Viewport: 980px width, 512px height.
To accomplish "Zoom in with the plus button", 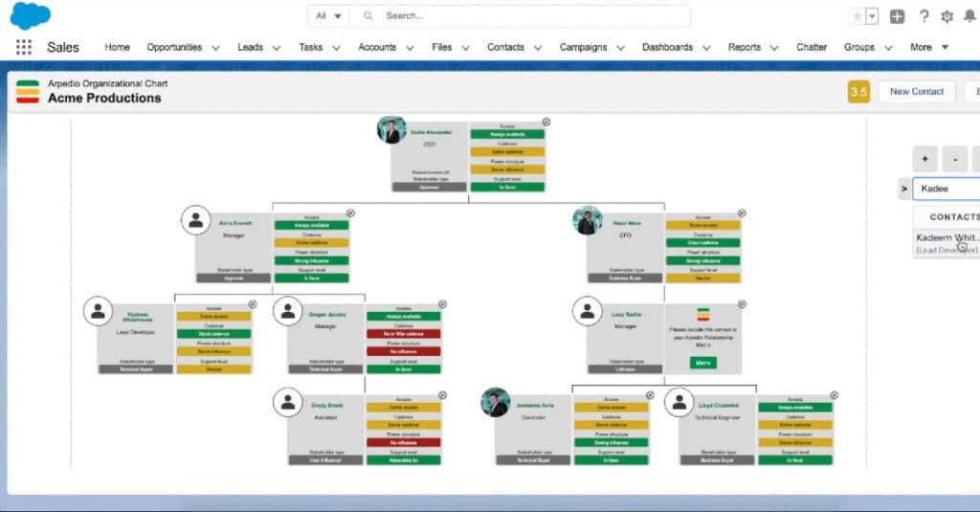I will (x=925, y=159).
